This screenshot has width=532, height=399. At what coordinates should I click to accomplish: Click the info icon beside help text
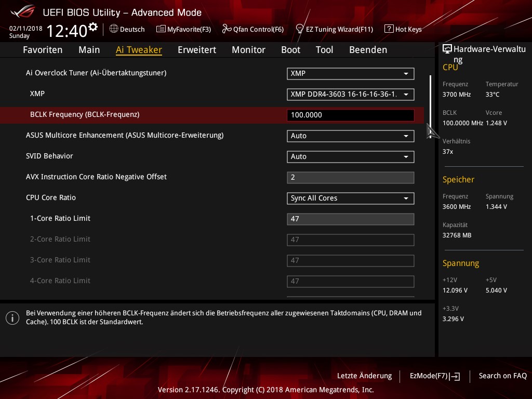12,318
